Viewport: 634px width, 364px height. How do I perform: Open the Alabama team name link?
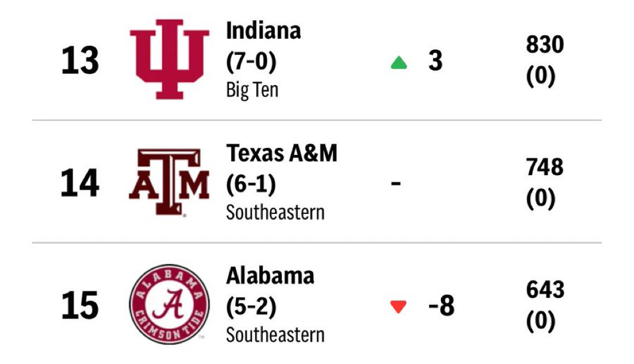click(270, 276)
